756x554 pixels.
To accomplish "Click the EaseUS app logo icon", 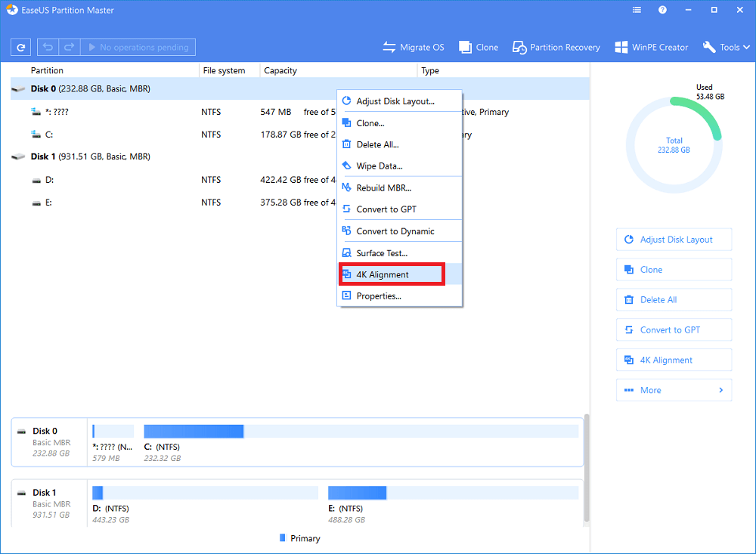I will 11,11.
